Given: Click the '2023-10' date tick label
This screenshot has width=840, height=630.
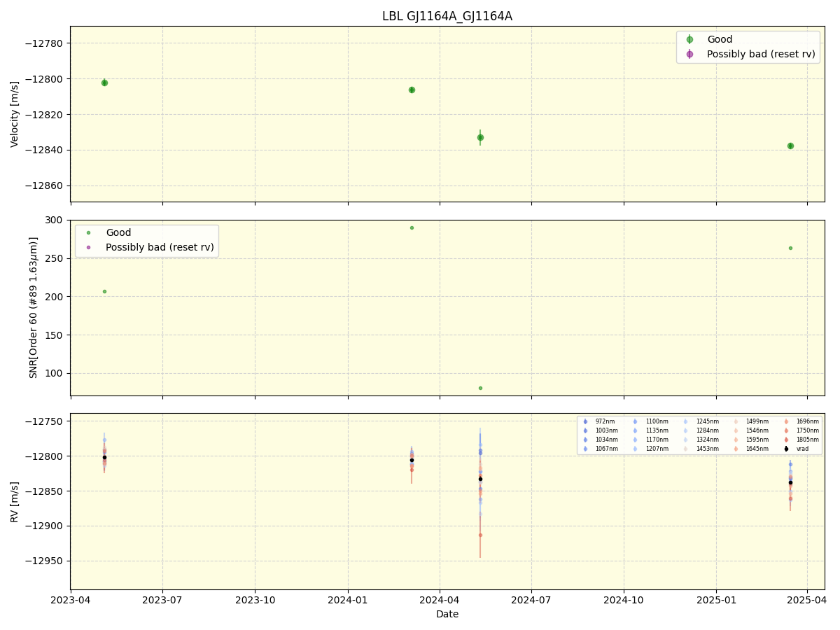Looking at the screenshot, I should pos(255,599).
